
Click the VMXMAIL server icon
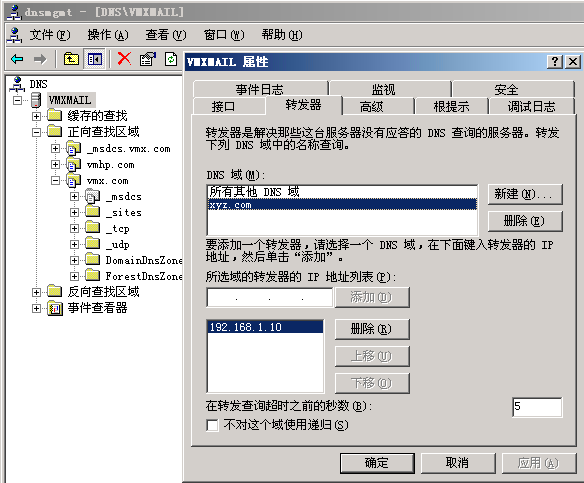tap(36, 100)
